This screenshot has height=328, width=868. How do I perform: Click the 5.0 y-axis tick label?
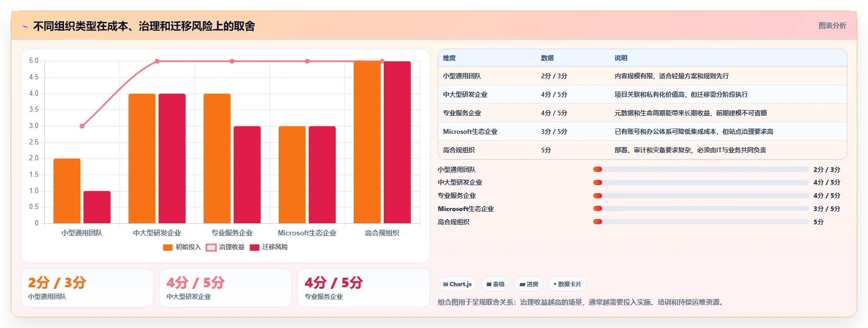coord(34,61)
